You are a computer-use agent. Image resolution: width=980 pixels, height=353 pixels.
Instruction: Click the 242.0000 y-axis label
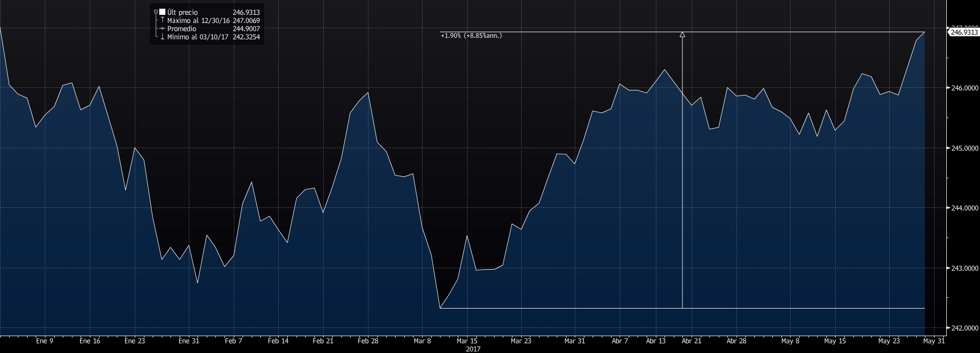[965, 328]
